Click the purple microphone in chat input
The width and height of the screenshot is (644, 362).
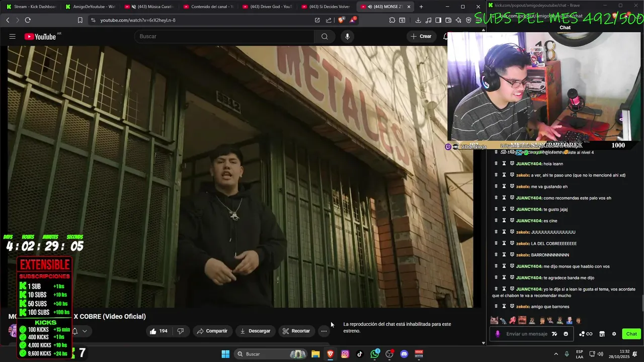pyautogui.click(x=498, y=334)
